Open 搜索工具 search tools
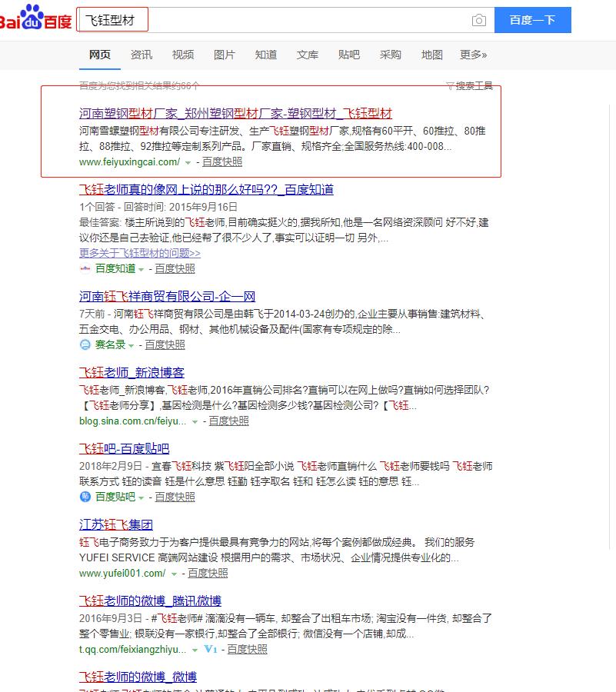 pos(474,85)
